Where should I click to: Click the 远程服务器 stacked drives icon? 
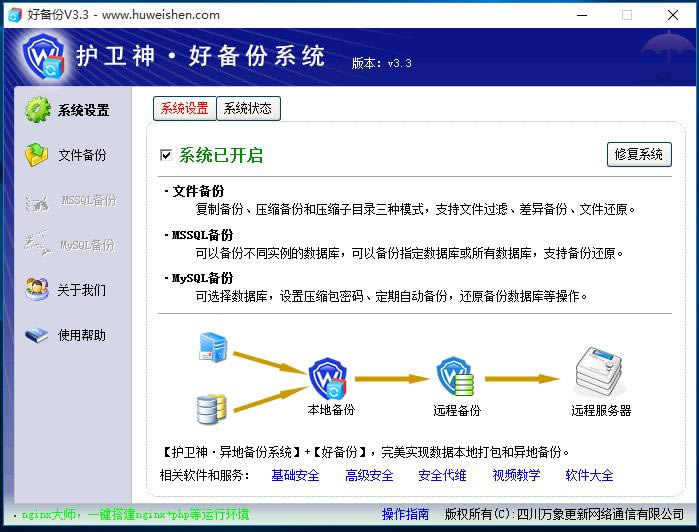[x=599, y=372]
